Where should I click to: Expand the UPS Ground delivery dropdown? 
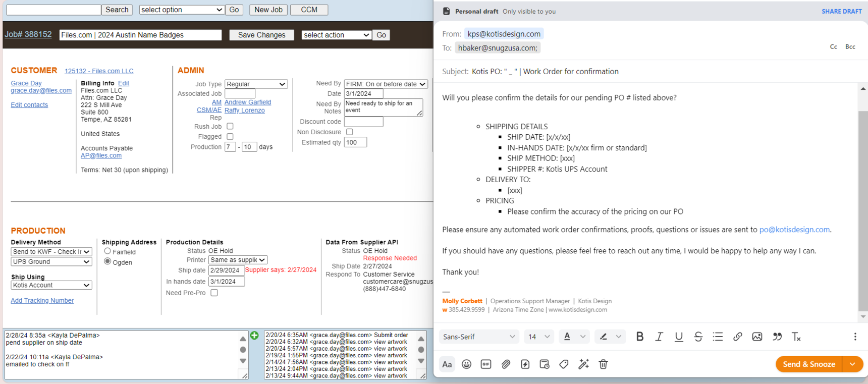coord(51,262)
